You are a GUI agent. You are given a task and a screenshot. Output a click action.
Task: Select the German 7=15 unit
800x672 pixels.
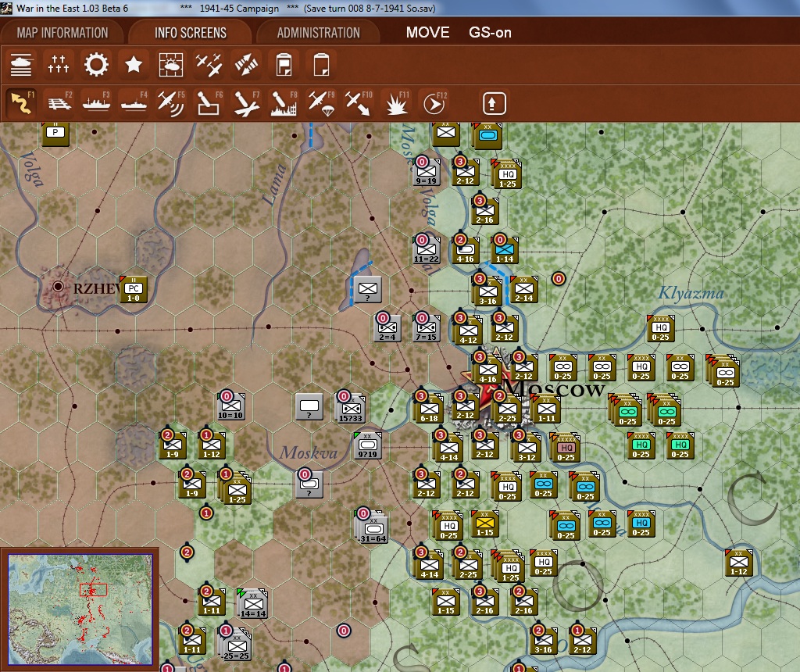426,328
